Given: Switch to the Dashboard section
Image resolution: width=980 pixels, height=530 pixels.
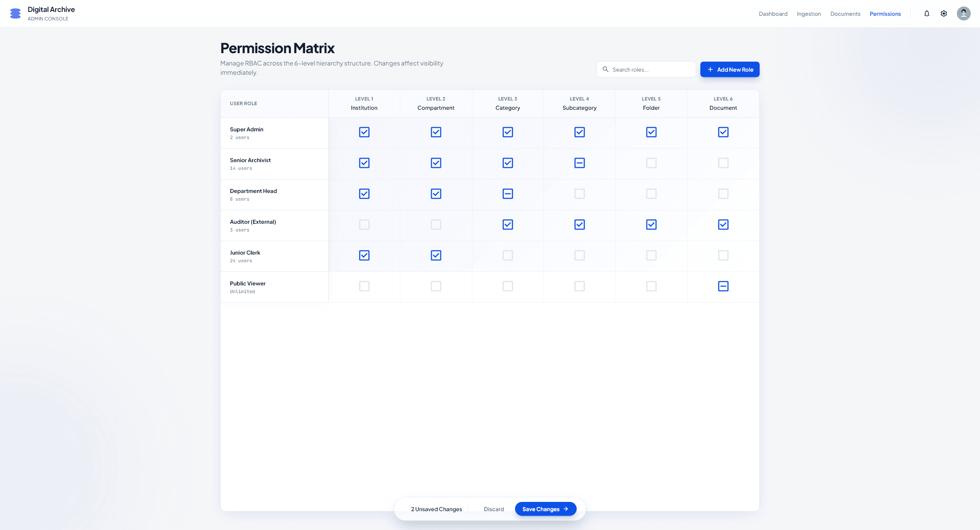Looking at the screenshot, I should coord(773,13).
